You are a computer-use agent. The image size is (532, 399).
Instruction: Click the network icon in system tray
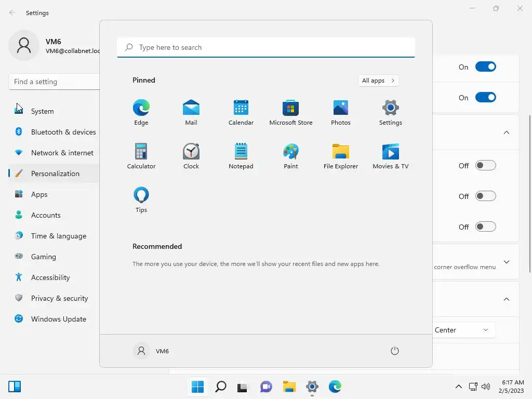point(473,387)
